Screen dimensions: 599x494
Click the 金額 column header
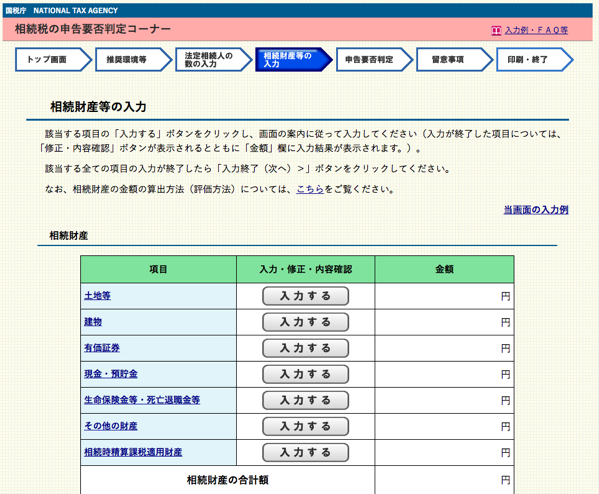click(x=444, y=269)
